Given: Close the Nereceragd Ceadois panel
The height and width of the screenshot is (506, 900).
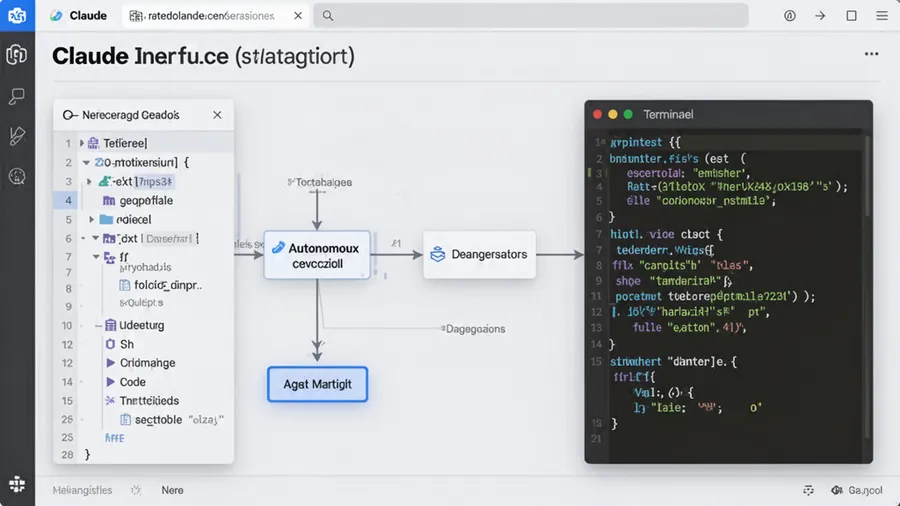Looking at the screenshot, I should 217,115.
